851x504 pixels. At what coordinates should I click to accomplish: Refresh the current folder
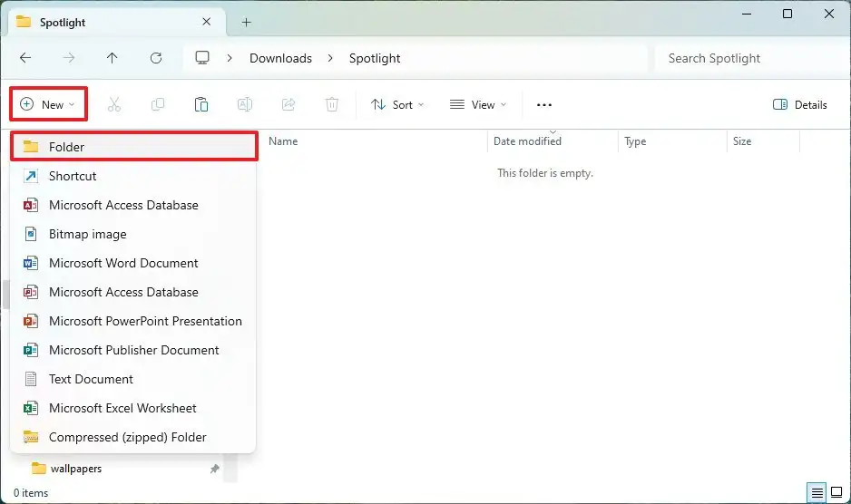coord(156,58)
